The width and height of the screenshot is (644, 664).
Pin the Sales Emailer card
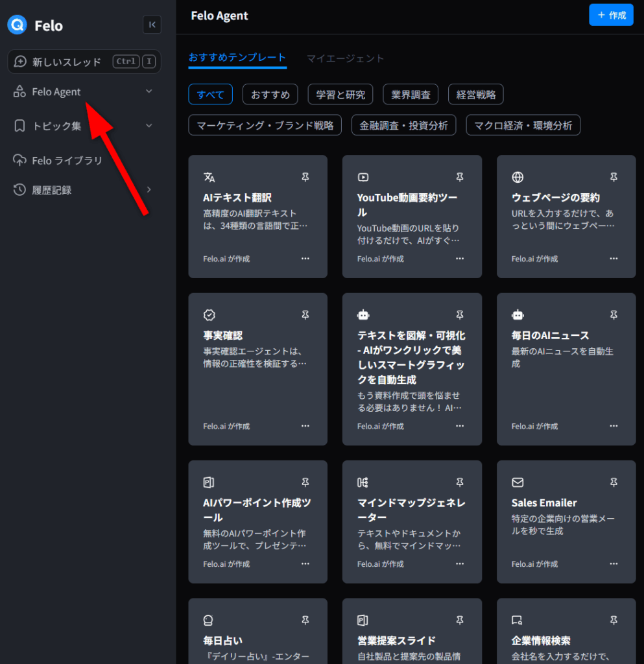(x=614, y=482)
